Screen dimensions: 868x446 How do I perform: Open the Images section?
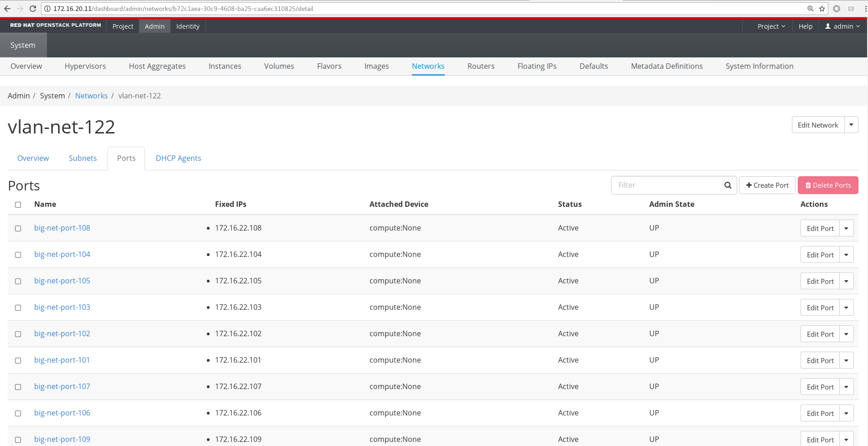376,66
